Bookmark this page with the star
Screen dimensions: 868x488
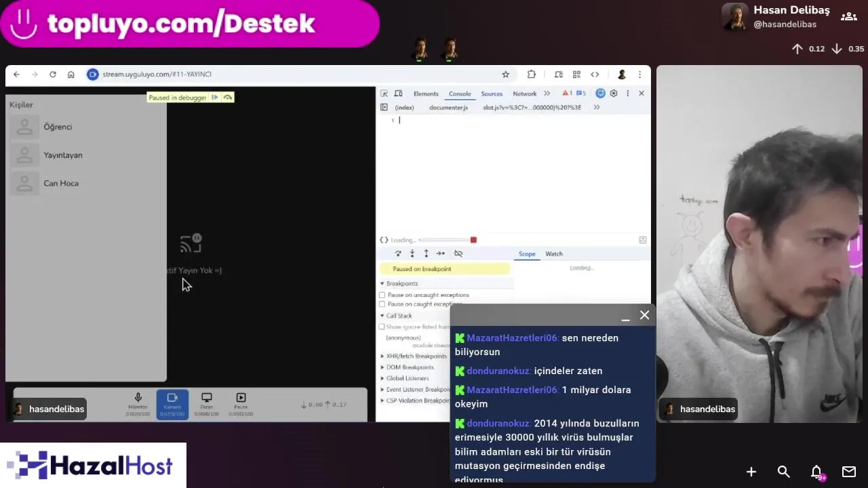pyautogui.click(x=505, y=75)
